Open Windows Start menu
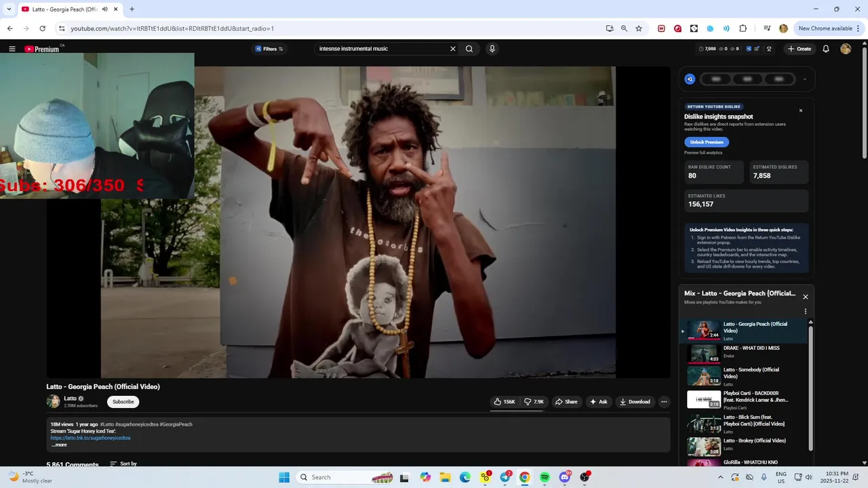Image resolution: width=868 pixels, height=488 pixels. pos(284,477)
